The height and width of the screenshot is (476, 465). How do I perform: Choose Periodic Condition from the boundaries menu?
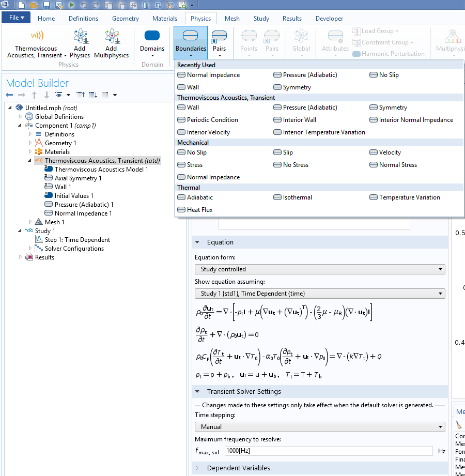(x=212, y=120)
